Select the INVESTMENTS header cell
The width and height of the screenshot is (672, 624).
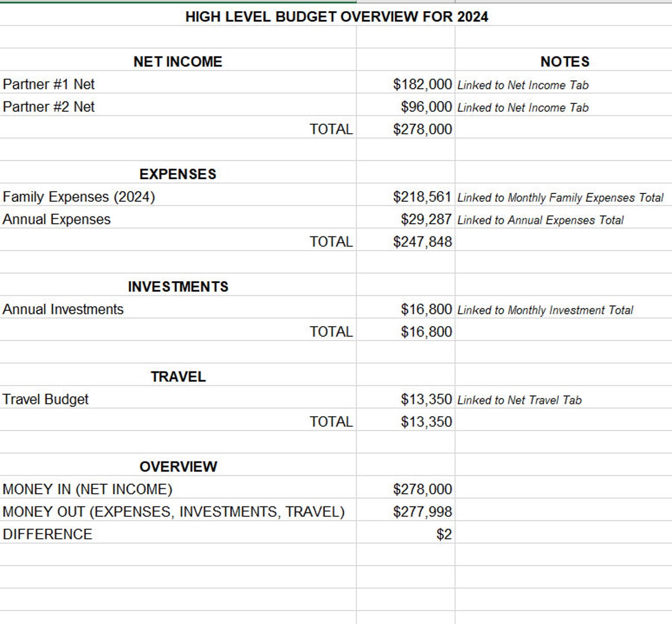click(178, 287)
